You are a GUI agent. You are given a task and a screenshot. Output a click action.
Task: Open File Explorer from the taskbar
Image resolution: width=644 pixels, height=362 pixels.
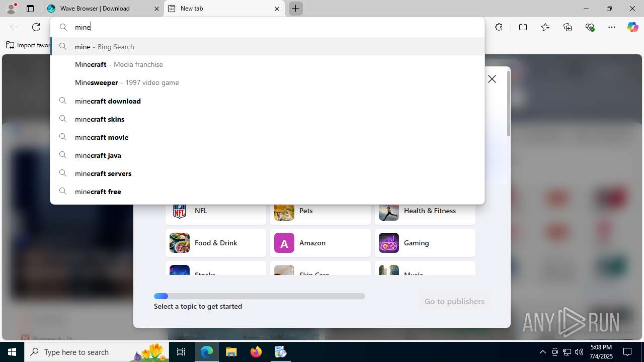pyautogui.click(x=231, y=352)
